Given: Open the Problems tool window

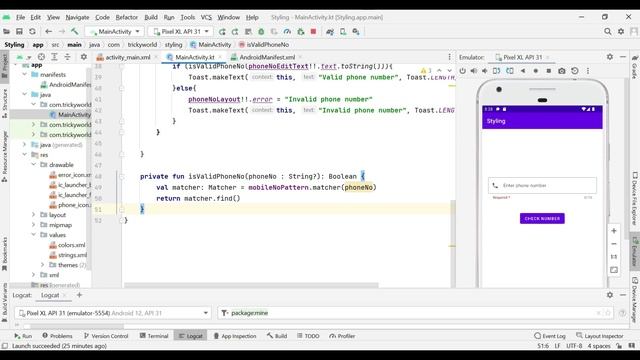Looking at the screenshot, I should (57, 336).
